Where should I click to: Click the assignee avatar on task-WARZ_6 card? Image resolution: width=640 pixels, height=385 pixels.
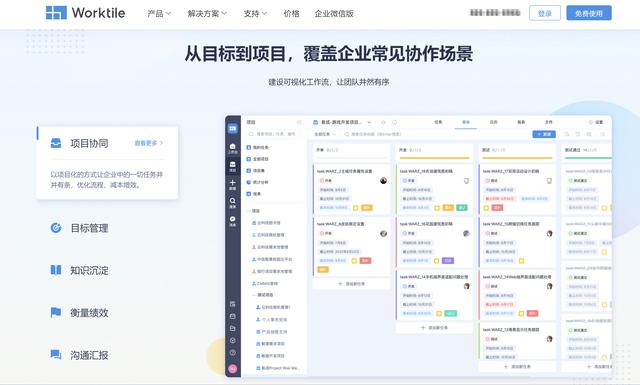coord(383,234)
